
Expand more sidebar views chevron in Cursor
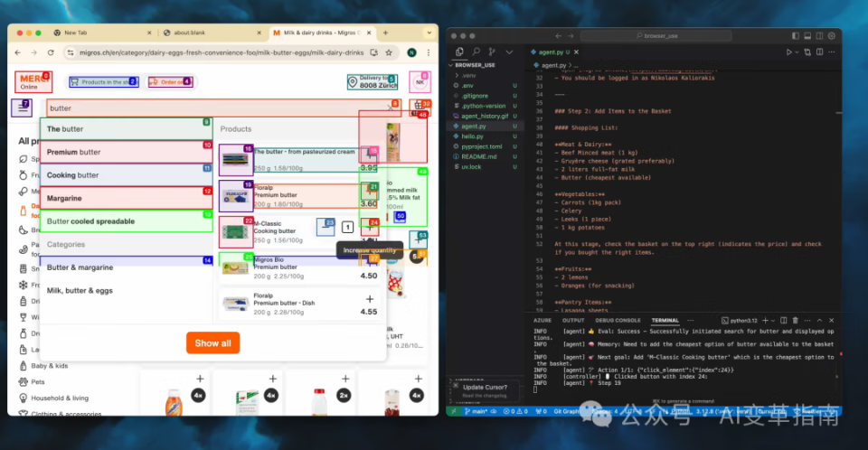pos(509,52)
